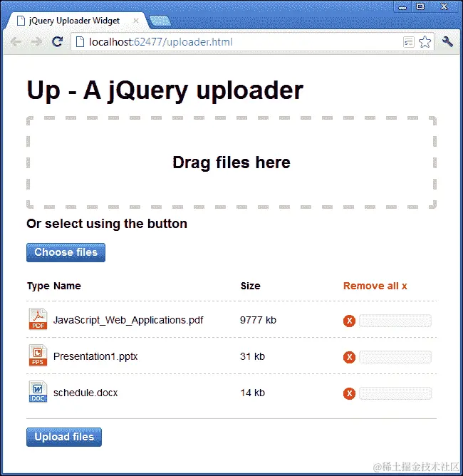This screenshot has height=476, width=463.
Task: Click the 31 kb size value
Action: pos(252,356)
